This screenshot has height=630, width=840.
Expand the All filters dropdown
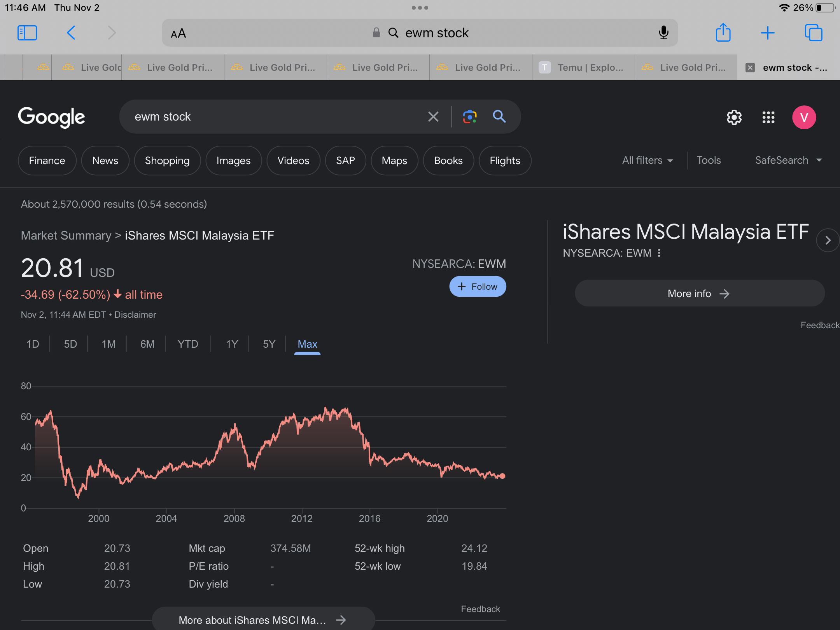(647, 161)
